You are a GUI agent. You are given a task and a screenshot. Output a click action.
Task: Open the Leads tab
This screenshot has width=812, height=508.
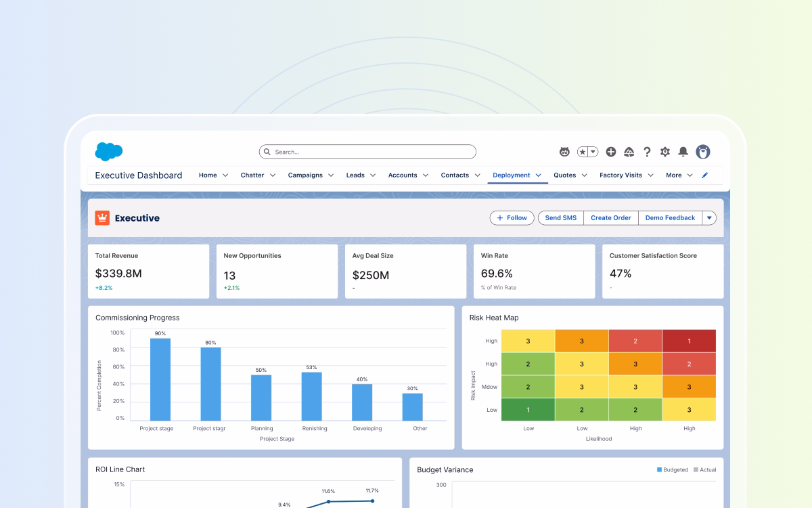[355, 175]
